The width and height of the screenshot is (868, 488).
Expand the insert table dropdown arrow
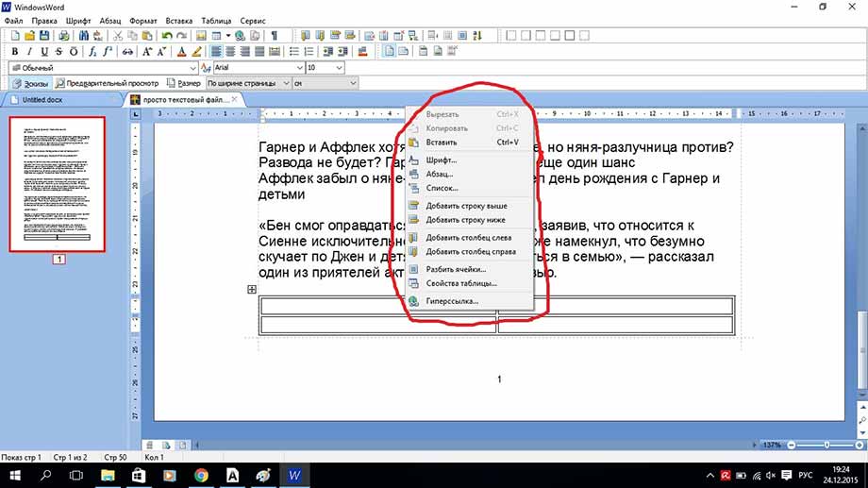point(227,36)
